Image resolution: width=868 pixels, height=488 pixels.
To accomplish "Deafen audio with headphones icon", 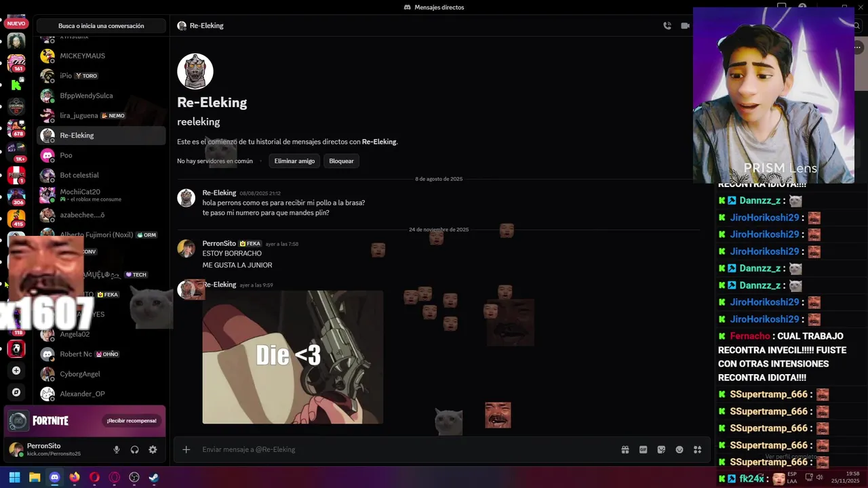I will (x=134, y=449).
